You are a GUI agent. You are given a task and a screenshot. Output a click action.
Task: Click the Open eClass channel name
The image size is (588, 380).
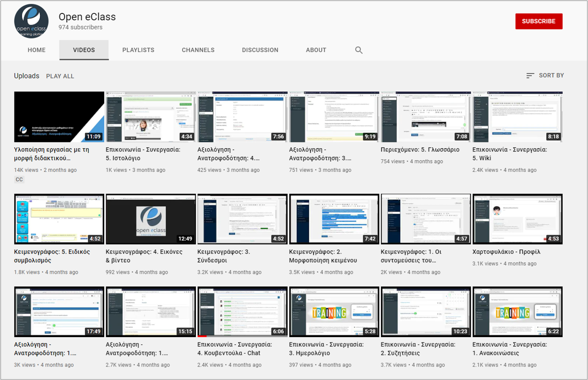[87, 17]
